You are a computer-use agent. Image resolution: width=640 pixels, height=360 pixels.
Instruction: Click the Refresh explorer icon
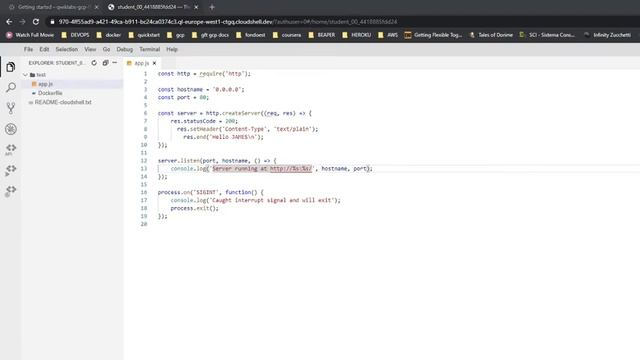94,63
